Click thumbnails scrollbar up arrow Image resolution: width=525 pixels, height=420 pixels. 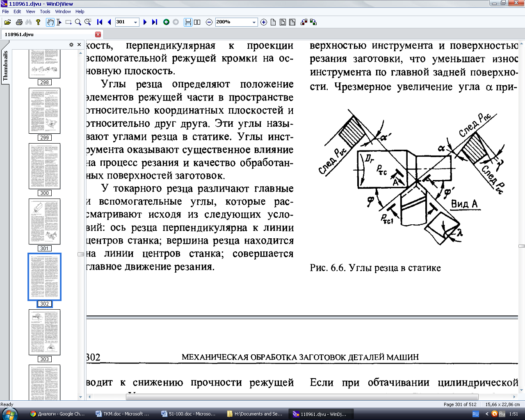click(80, 53)
